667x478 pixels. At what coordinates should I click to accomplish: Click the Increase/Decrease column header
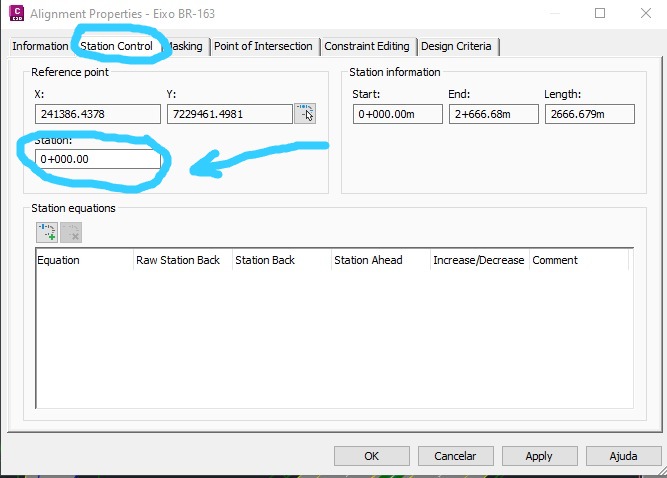[x=478, y=260]
